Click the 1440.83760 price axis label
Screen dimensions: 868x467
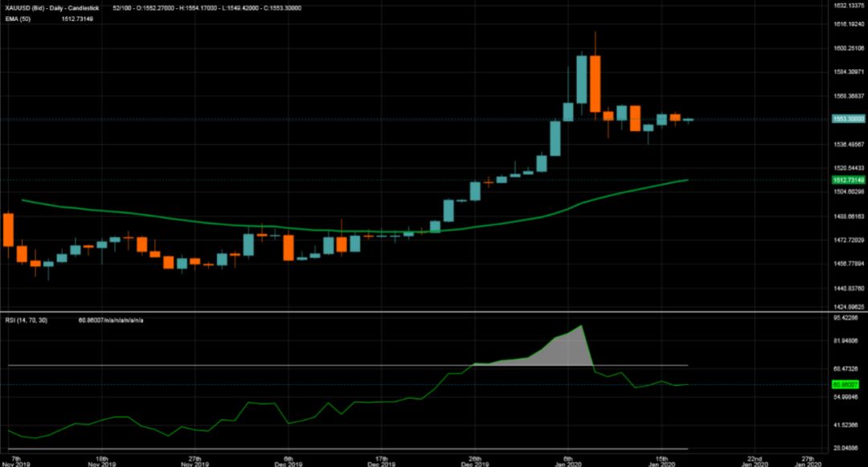[x=848, y=287]
